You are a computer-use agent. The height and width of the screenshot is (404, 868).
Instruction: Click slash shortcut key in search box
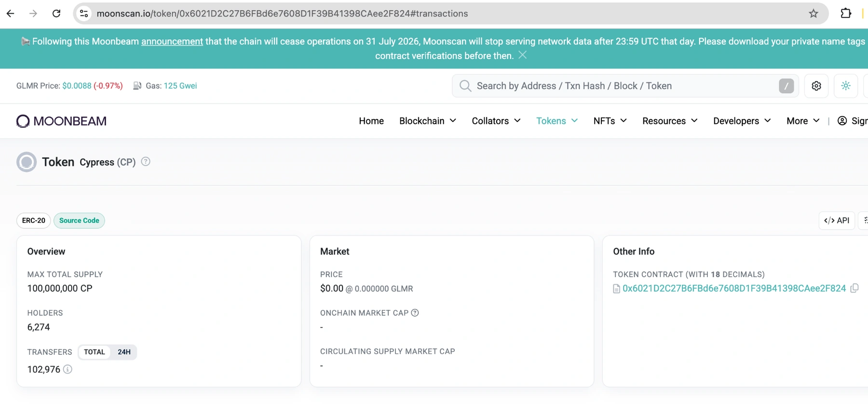tap(786, 86)
